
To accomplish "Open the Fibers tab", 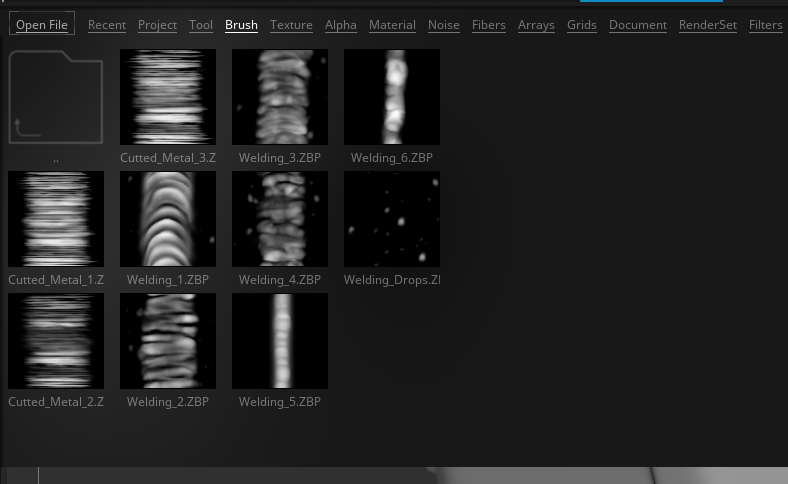I will point(488,25).
